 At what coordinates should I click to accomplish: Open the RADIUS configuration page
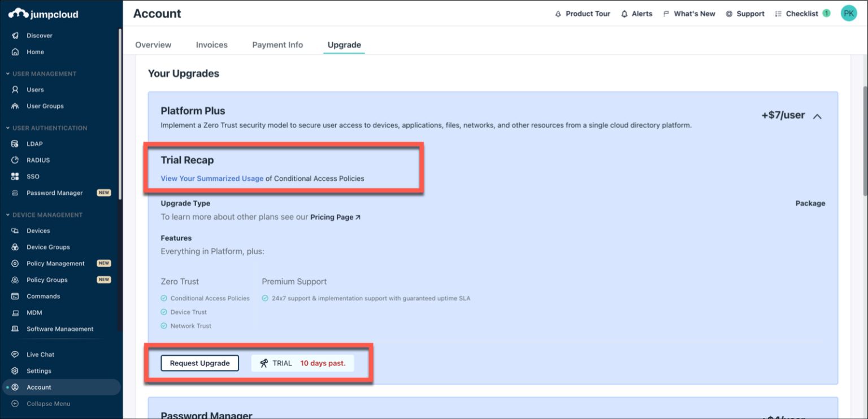[x=38, y=160]
